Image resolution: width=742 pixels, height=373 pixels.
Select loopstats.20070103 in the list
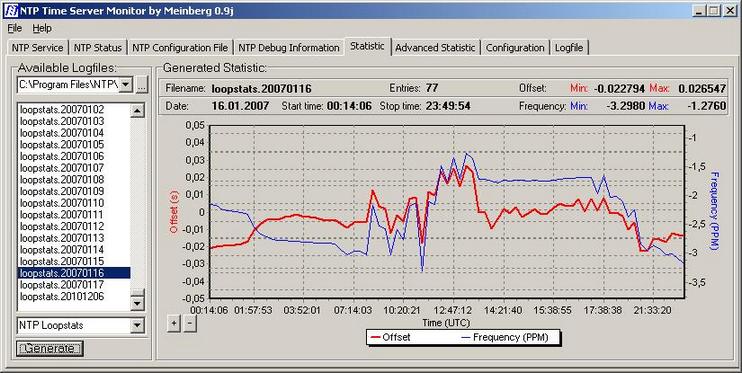pos(74,121)
